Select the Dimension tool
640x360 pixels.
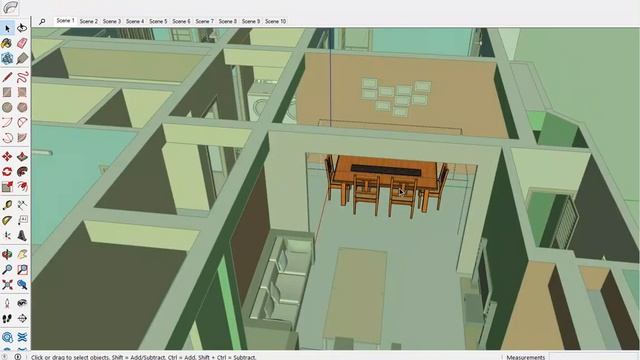(x=22, y=205)
